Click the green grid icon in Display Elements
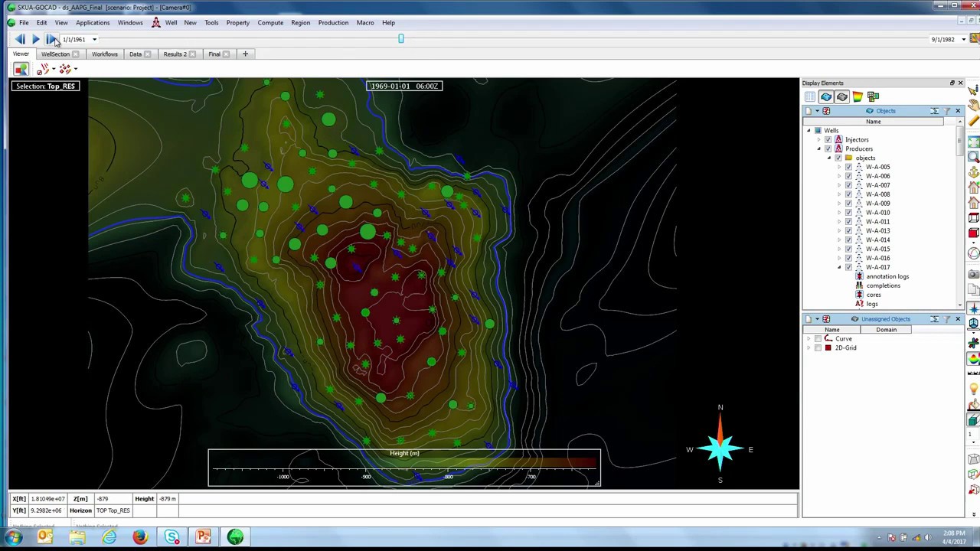The width and height of the screenshot is (980, 551). click(x=873, y=97)
